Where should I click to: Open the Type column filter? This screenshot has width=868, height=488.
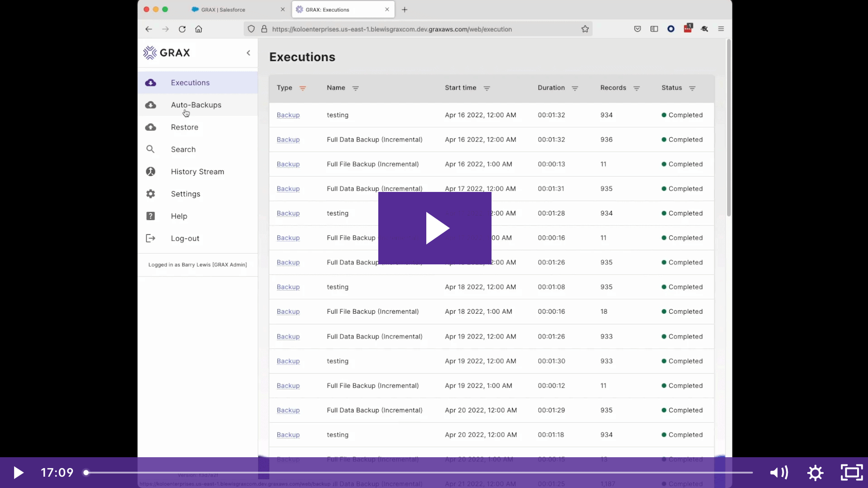pos(303,88)
